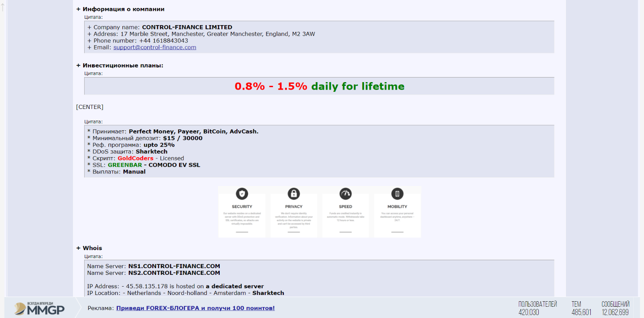This screenshot has width=644, height=318.
Task: Open the MMGP logo in footer bar
Action: coord(39,308)
